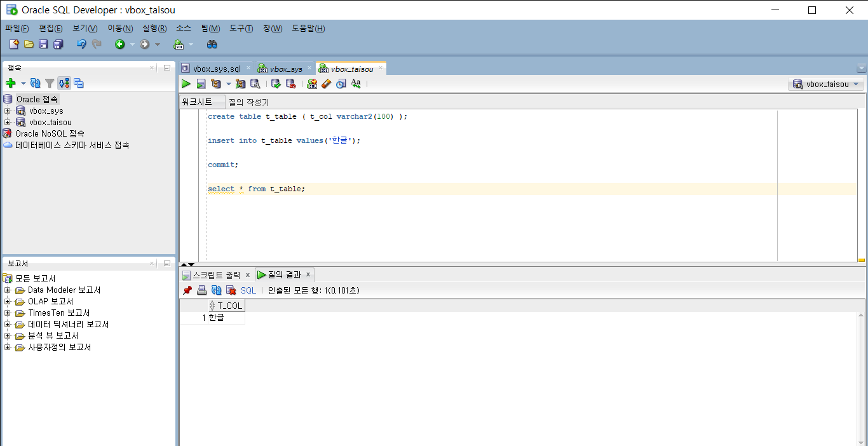Open the 파일(F) menu
Screen dimensions: 868x446
point(17,29)
